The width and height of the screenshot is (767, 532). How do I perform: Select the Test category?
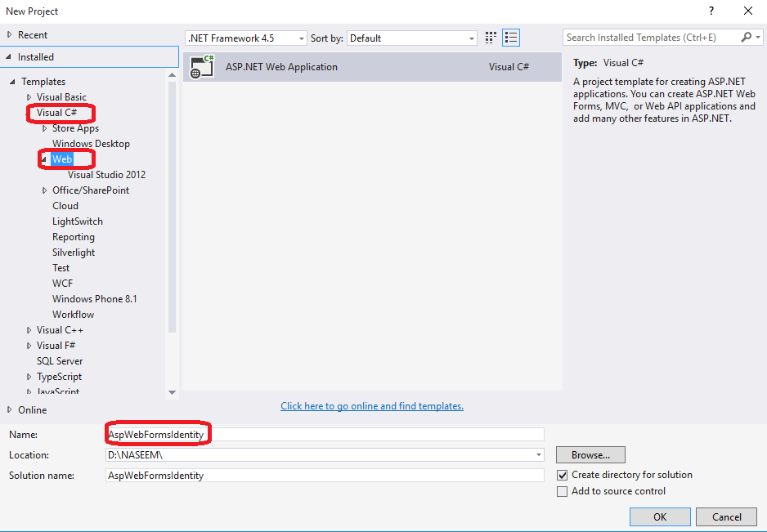pyautogui.click(x=61, y=268)
